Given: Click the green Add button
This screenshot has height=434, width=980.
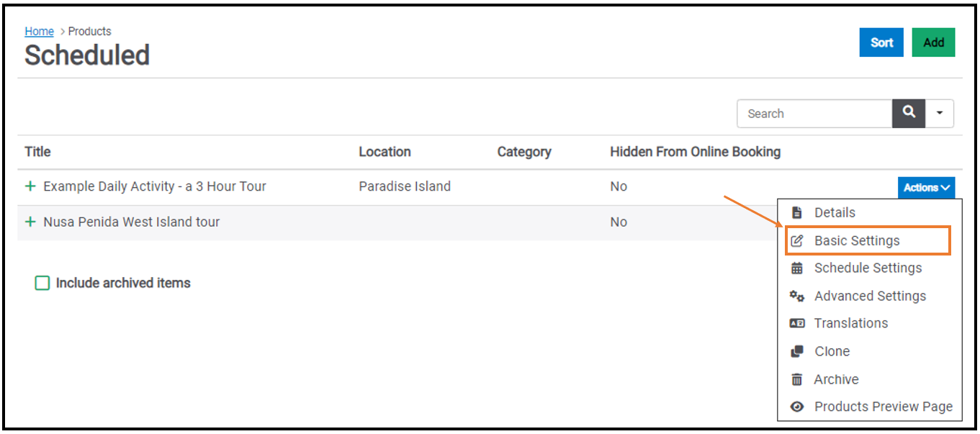Looking at the screenshot, I should (x=933, y=42).
